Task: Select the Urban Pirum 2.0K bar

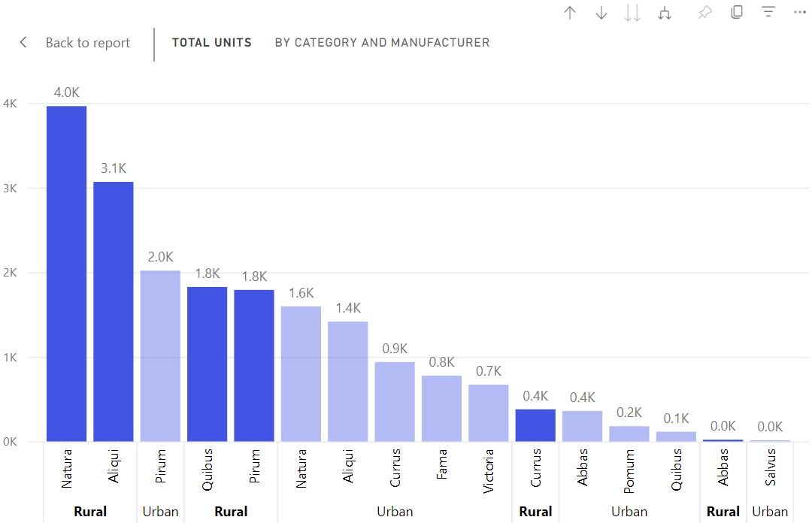Action: (x=161, y=356)
